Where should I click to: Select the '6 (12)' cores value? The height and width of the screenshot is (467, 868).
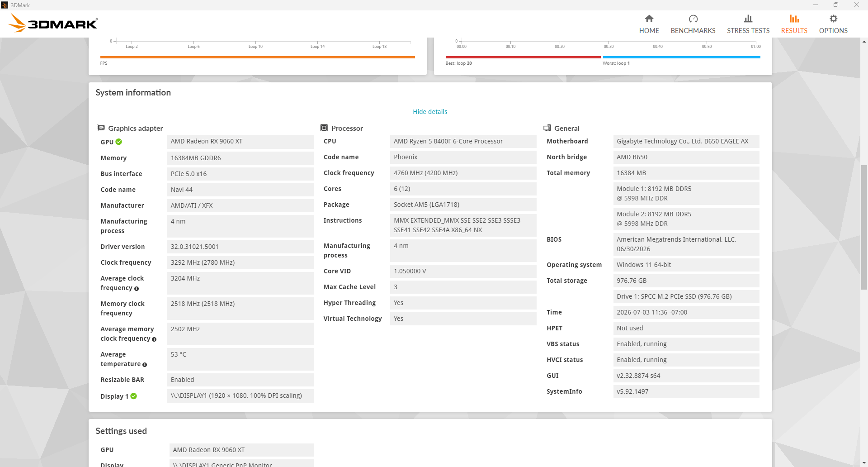click(463, 189)
